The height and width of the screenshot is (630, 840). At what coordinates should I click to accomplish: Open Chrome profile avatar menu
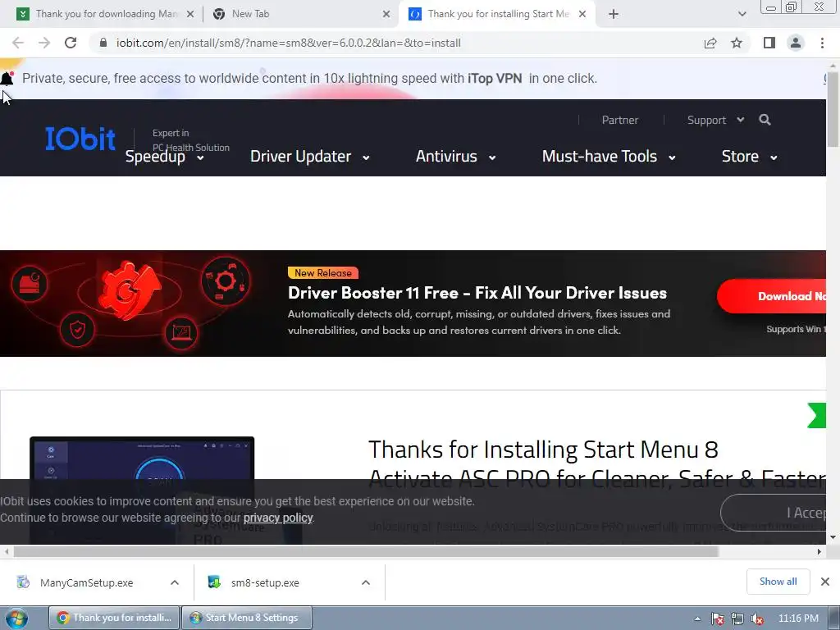point(796,43)
